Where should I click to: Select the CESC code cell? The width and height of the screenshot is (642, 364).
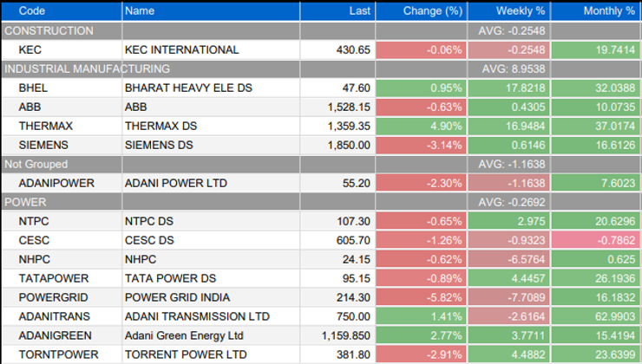point(62,240)
